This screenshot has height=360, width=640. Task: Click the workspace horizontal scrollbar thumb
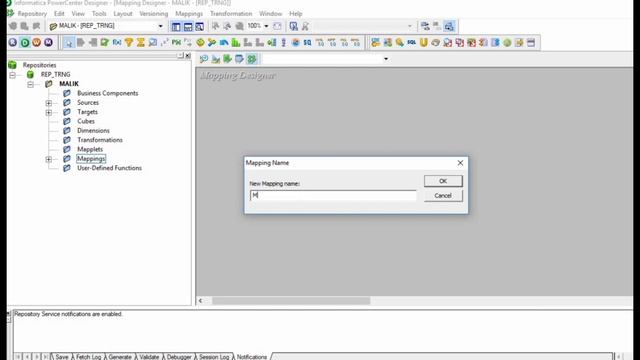pos(291,301)
